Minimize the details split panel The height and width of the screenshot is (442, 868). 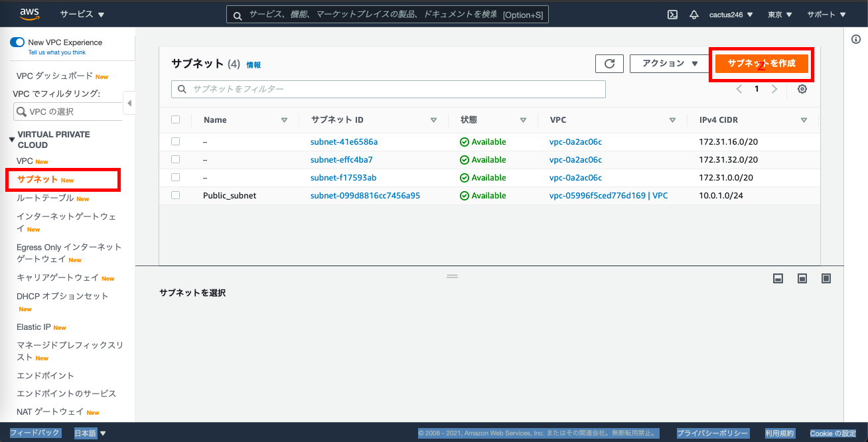coord(778,279)
